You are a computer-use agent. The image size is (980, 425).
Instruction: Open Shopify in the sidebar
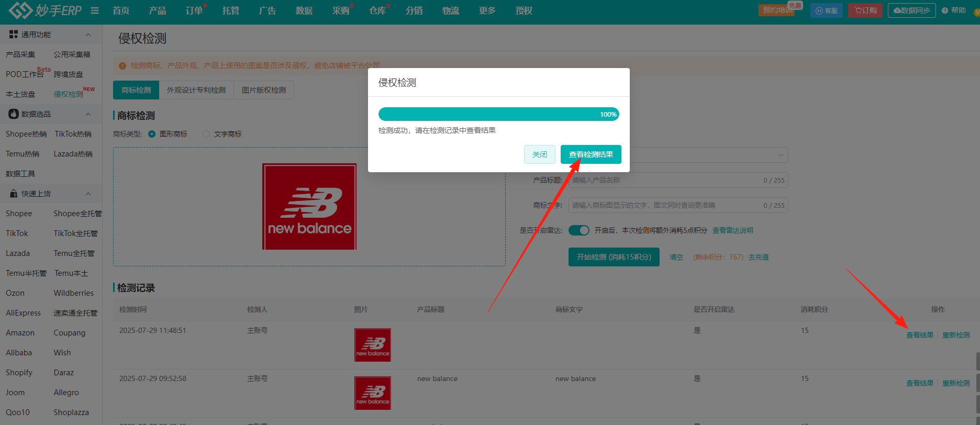coord(19,373)
